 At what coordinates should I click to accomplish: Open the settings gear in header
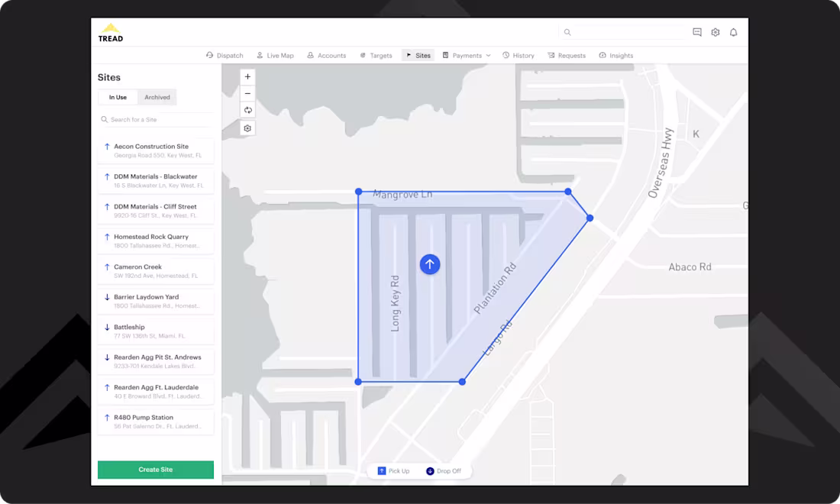tap(716, 32)
